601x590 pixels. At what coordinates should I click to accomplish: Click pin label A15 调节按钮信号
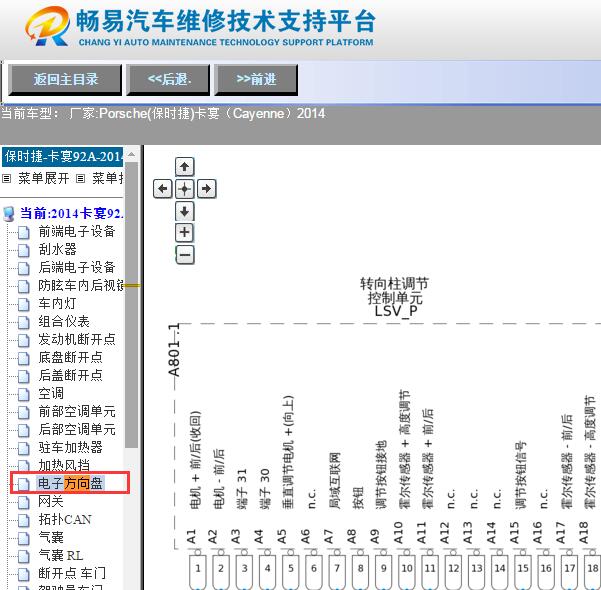tap(516, 493)
